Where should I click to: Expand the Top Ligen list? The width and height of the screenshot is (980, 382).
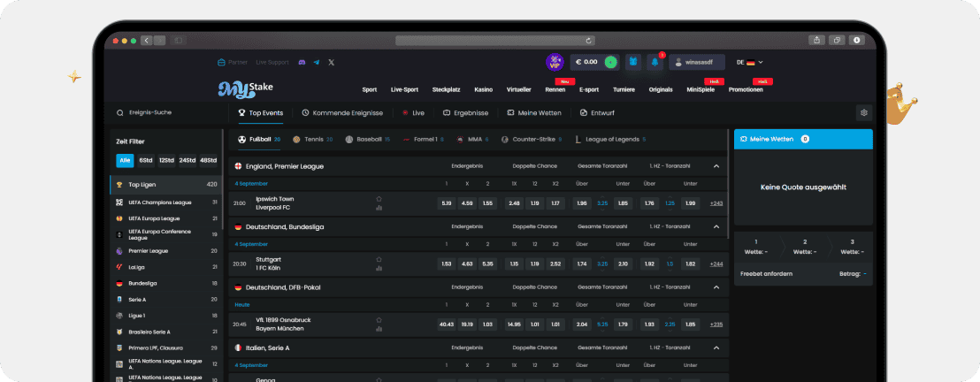[x=165, y=185]
